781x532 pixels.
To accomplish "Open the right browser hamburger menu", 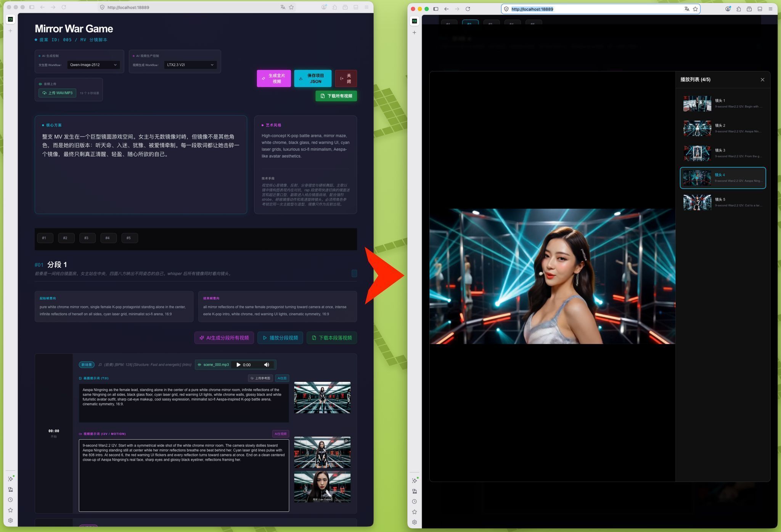I will point(770,9).
